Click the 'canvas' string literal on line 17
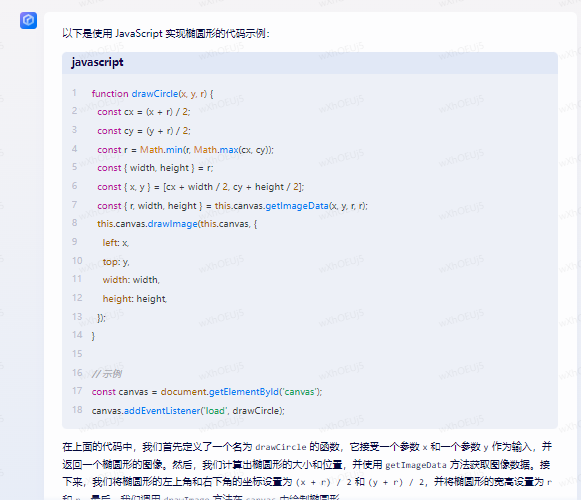 (x=299, y=392)
